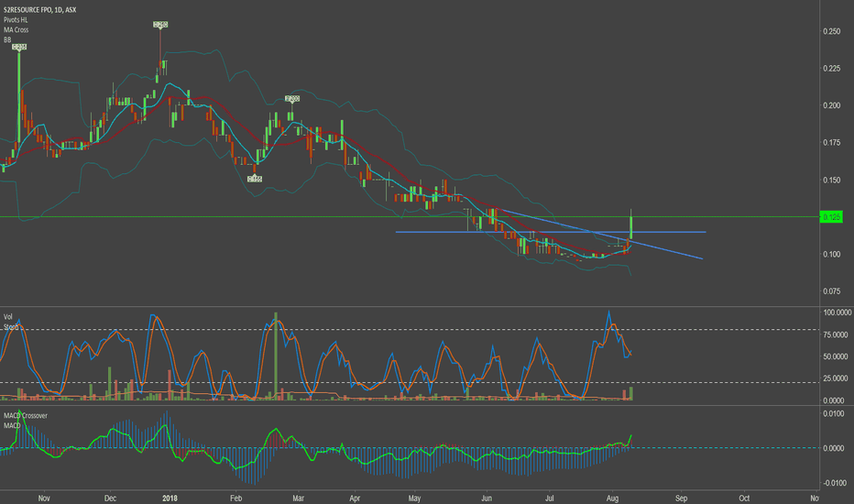Image resolution: width=854 pixels, height=504 pixels.
Task: Click the pivot label above the October spike candle
Action: [x=19, y=47]
